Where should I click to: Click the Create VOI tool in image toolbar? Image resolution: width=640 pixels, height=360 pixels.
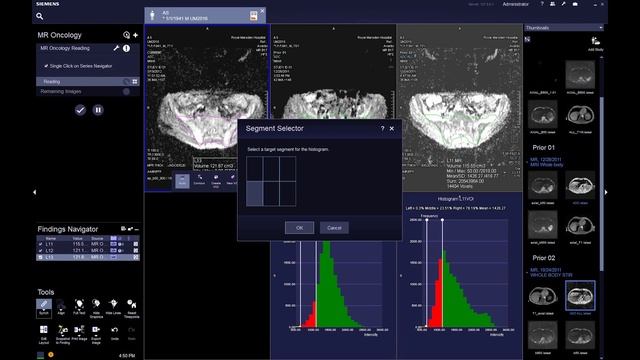216,181
